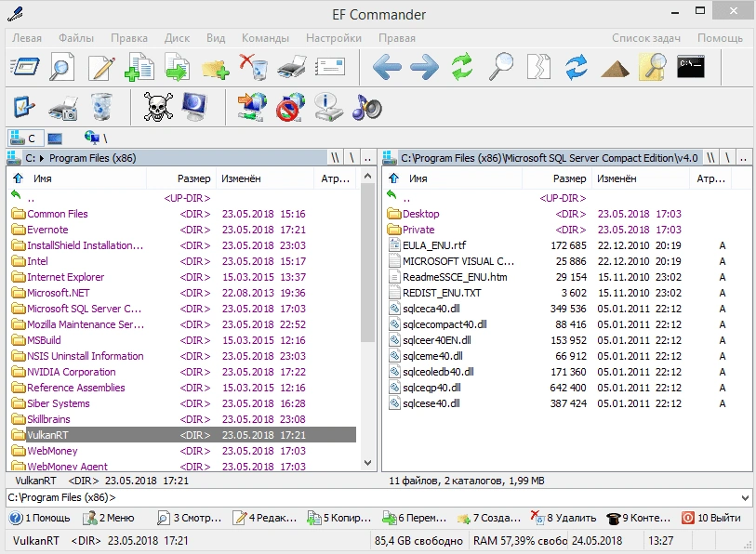Select the ReadmeSSCE_ENU.htm file

click(x=559, y=277)
